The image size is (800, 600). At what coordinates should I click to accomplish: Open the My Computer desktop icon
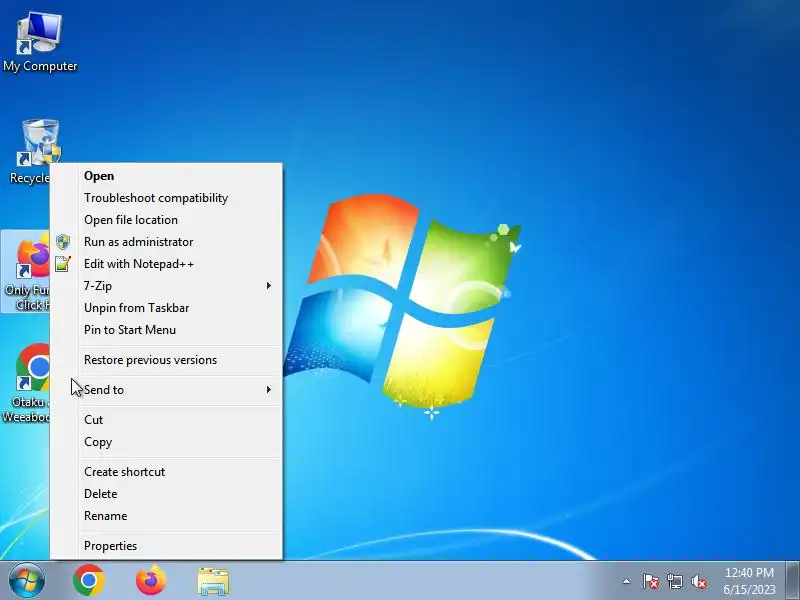click(x=39, y=42)
